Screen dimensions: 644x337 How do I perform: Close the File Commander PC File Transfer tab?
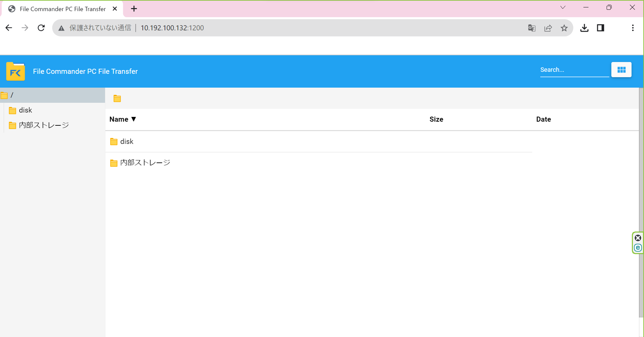point(115,9)
